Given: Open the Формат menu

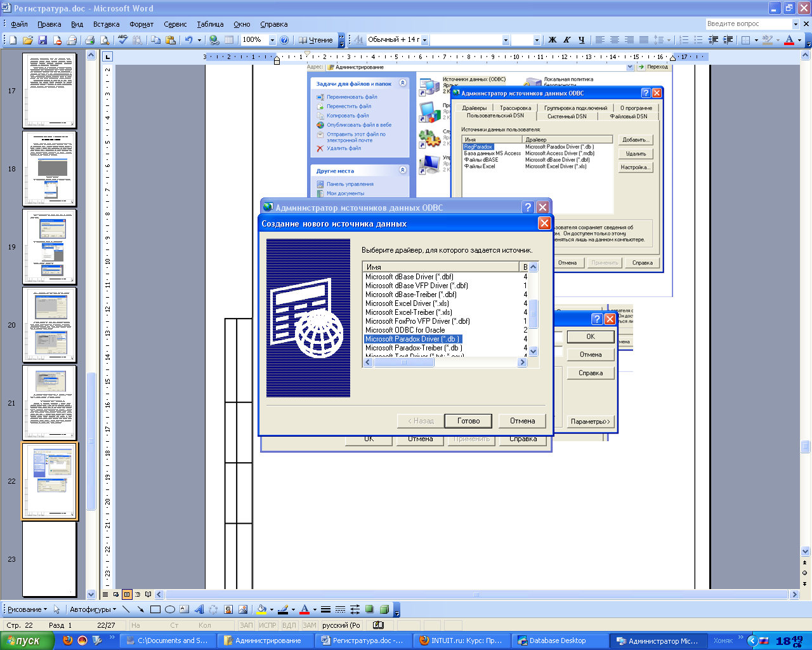Looking at the screenshot, I should point(141,24).
